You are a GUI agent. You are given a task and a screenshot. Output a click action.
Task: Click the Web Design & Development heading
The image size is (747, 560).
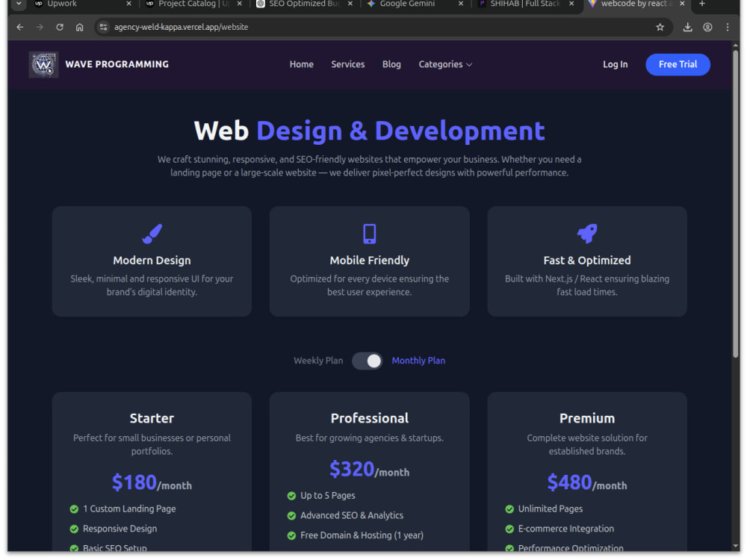coord(369,131)
